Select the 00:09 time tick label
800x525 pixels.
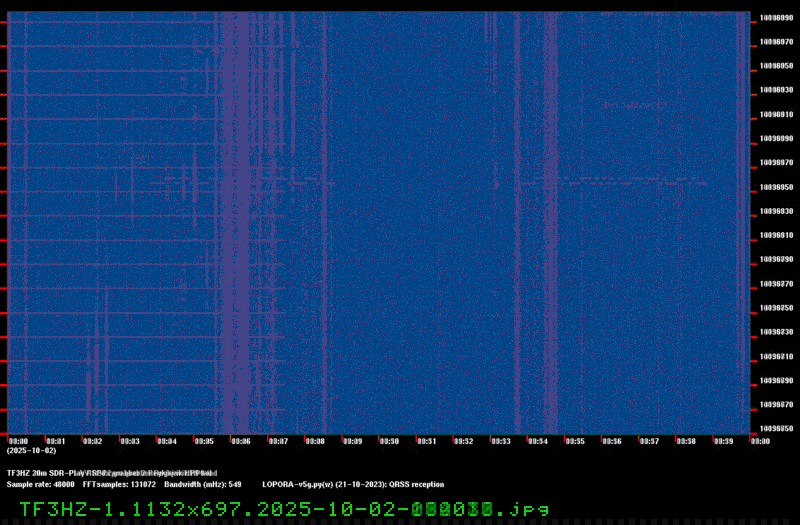tap(352, 441)
